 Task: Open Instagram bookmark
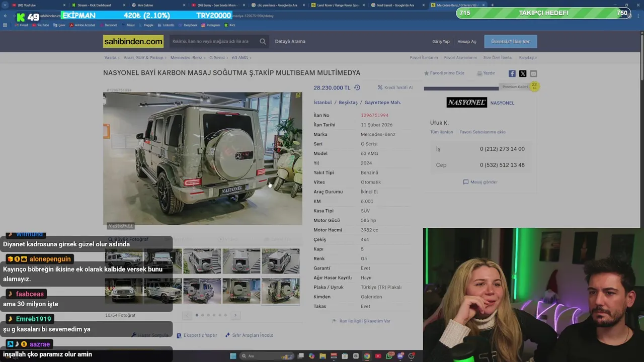[211, 25]
